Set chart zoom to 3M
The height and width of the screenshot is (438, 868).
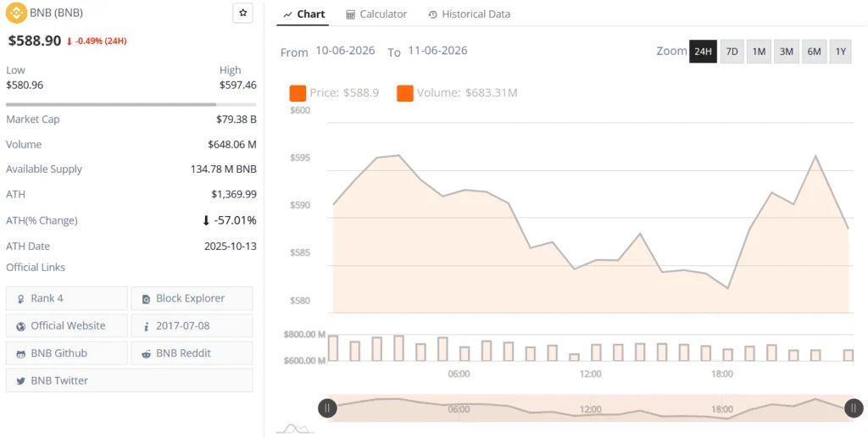tap(787, 52)
